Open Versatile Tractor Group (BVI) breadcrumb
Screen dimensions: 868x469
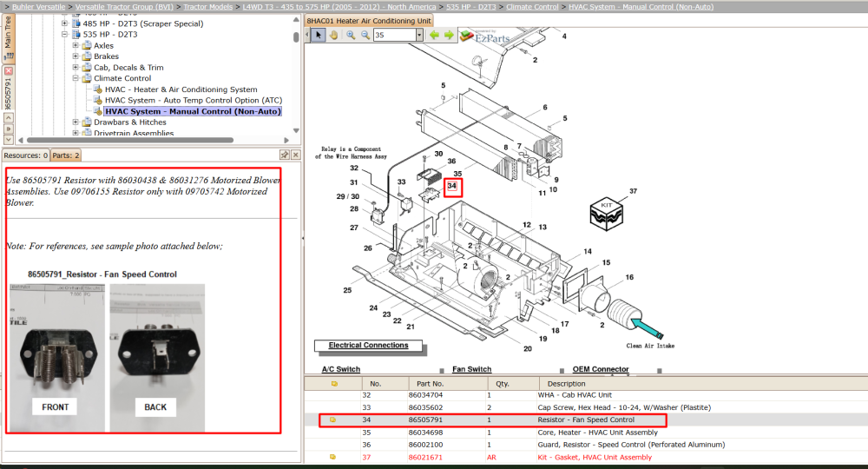pos(124,7)
